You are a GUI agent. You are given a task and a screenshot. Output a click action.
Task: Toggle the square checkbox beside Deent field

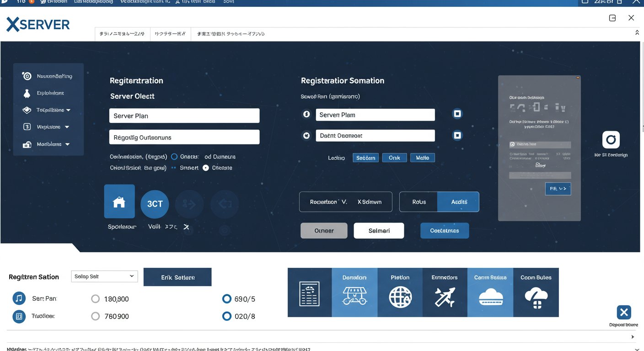point(457,135)
